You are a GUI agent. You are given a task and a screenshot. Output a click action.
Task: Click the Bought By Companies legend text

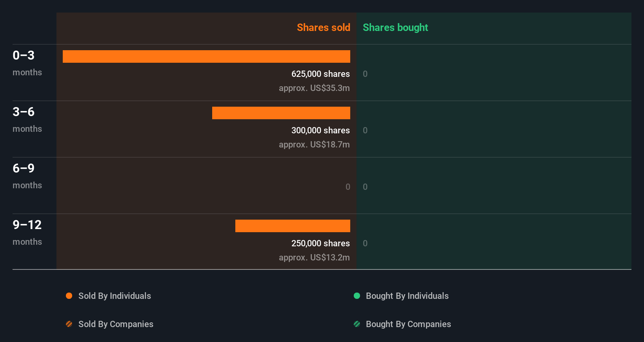click(408, 324)
